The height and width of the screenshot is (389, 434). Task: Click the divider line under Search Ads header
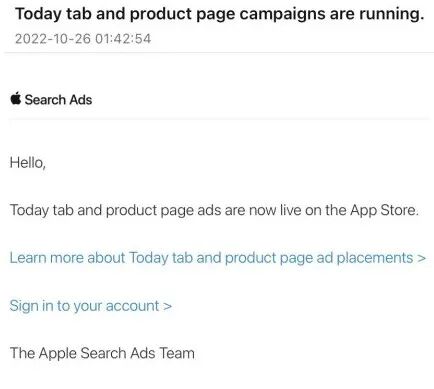(x=219, y=118)
